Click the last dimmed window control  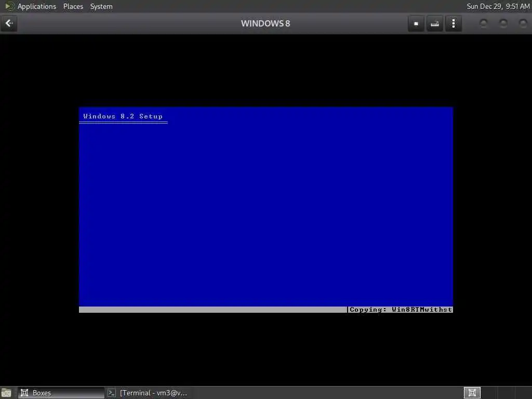click(x=523, y=23)
